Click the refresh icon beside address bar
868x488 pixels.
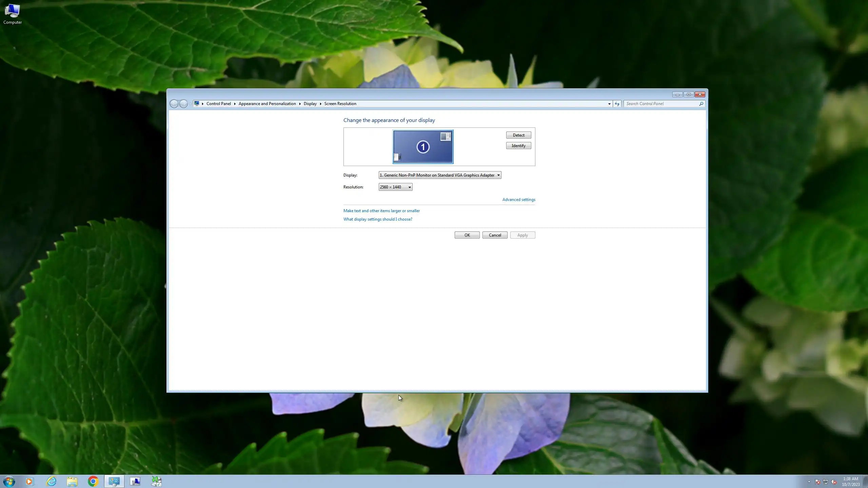(617, 104)
